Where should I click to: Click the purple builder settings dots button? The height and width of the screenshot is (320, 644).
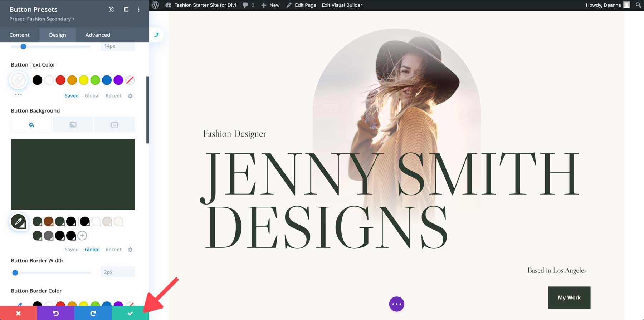click(396, 304)
